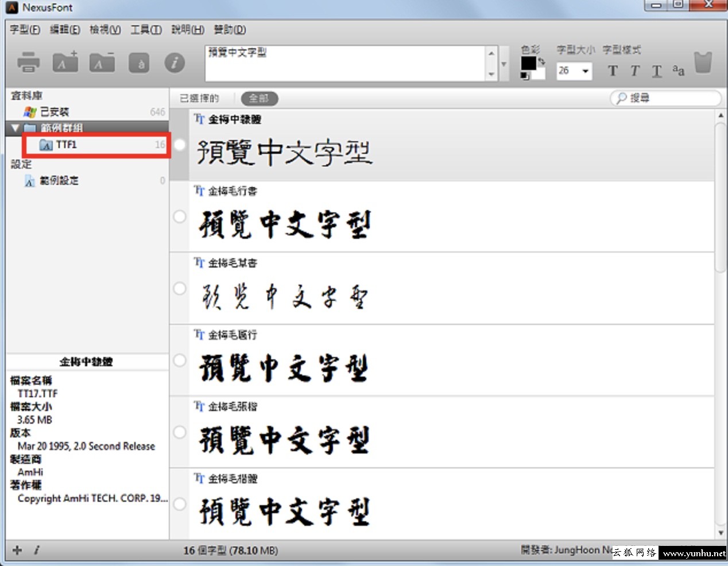Toggle underline font style T
The height and width of the screenshot is (566, 728).
coord(657,71)
